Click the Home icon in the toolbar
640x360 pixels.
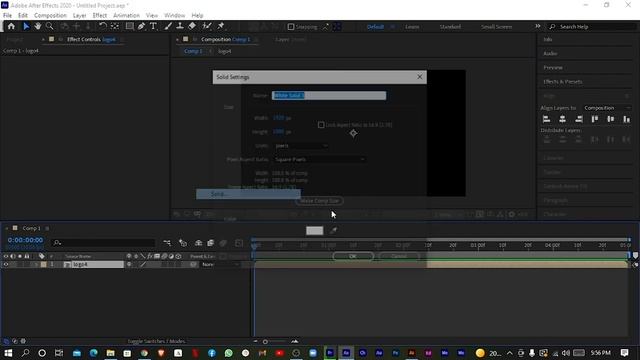coord(11,26)
